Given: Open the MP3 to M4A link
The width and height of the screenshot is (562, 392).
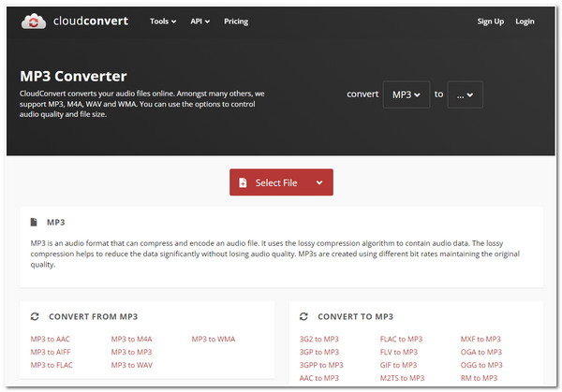Looking at the screenshot, I should [x=131, y=339].
